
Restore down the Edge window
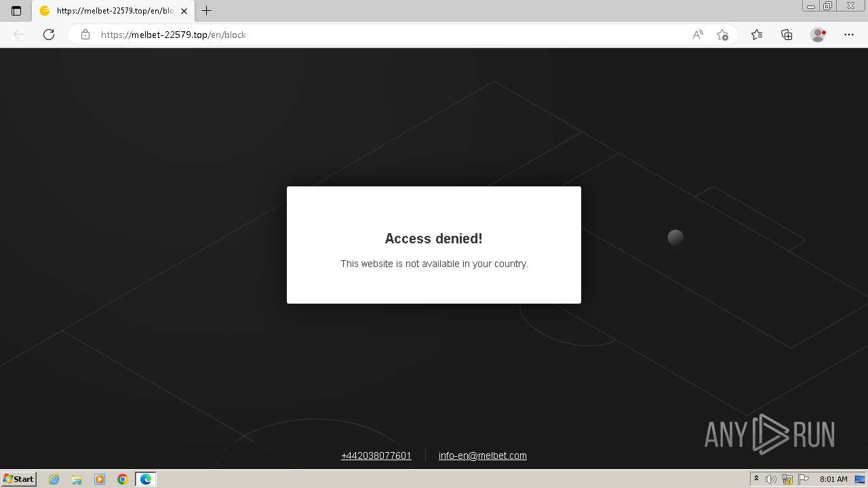828,6
